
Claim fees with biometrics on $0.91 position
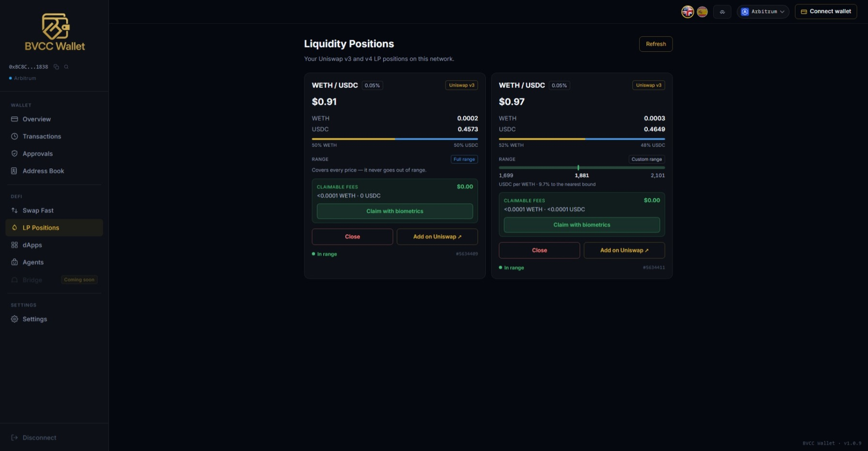pos(394,211)
